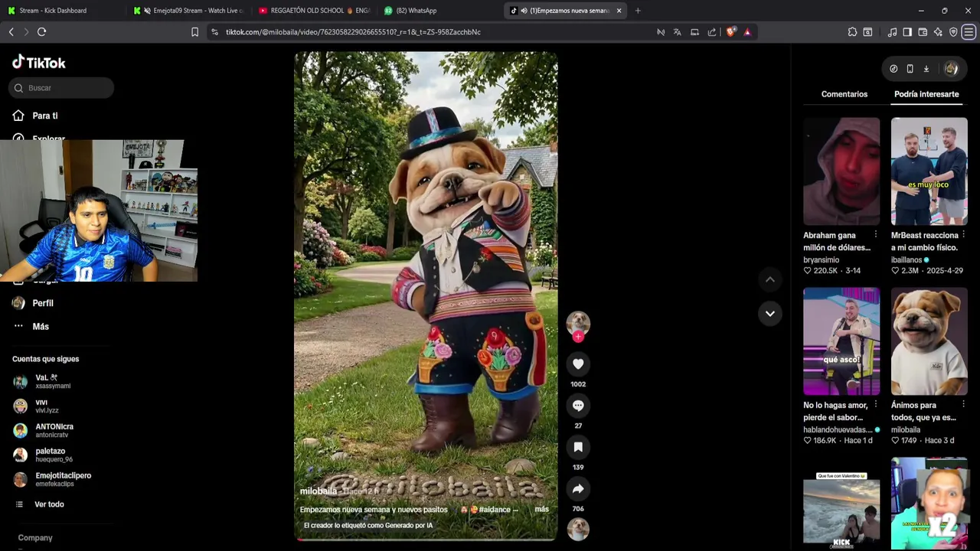Switch to the REGGAETÓN OLD SCHOOL tab
Viewport: 980px width, 551px height.
coord(314,11)
